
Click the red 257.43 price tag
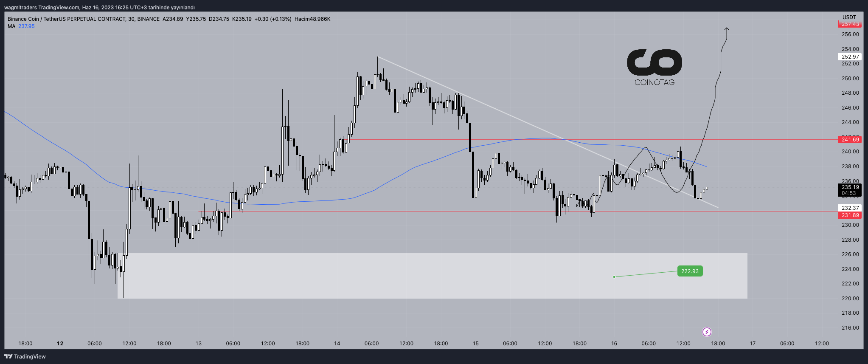click(850, 24)
